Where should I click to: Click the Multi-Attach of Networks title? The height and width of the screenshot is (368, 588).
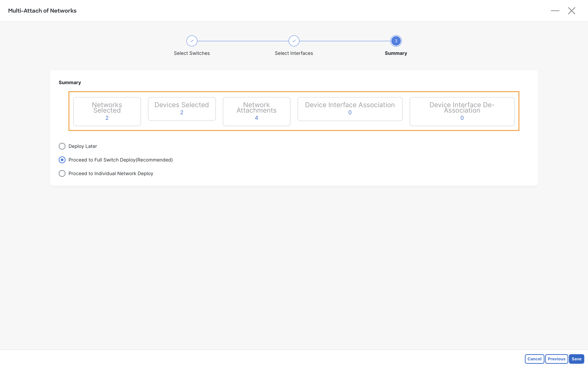[42, 11]
